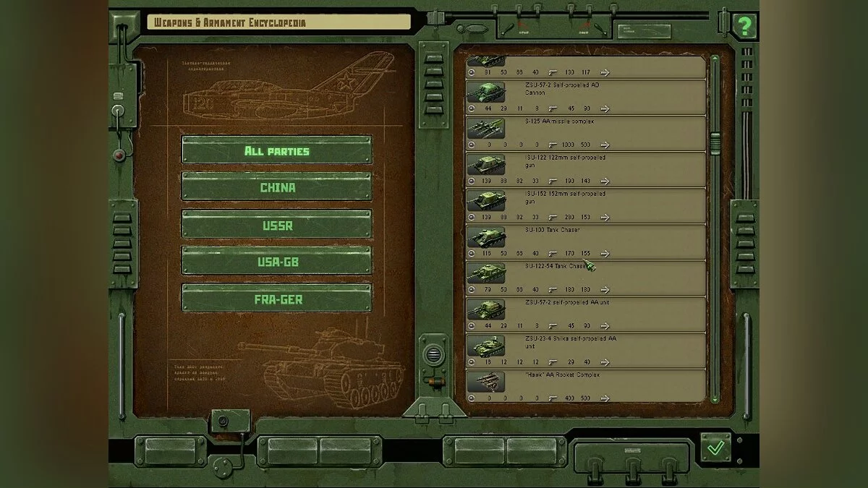
Task: Expand the ISU-122 122mm self-propelled gun entry
Action: (x=606, y=180)
